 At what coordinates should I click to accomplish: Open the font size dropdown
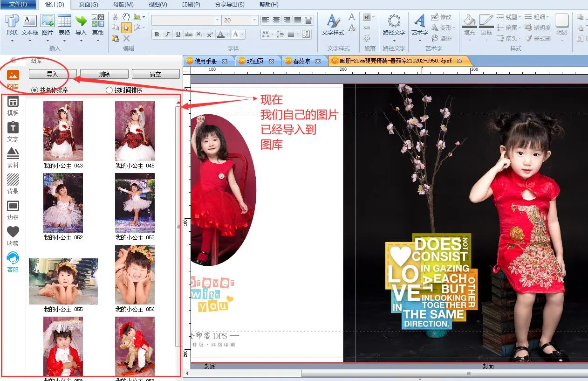pos(254,20)
